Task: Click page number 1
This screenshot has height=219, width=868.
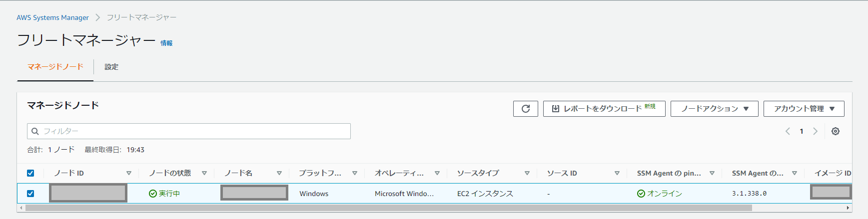Action: [802, 131]
